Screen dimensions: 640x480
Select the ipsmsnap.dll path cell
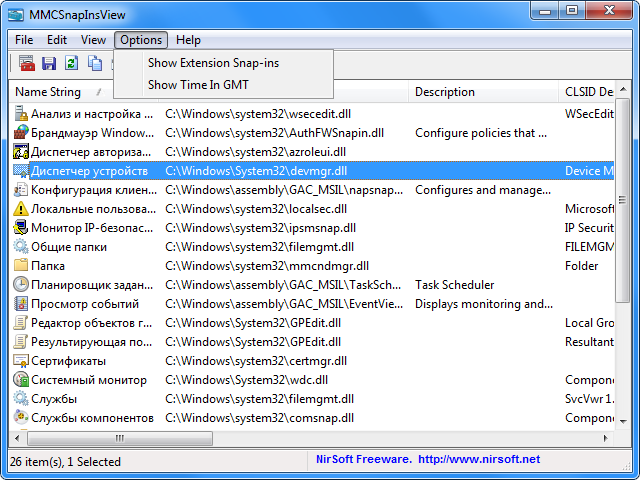click(260, 228)
